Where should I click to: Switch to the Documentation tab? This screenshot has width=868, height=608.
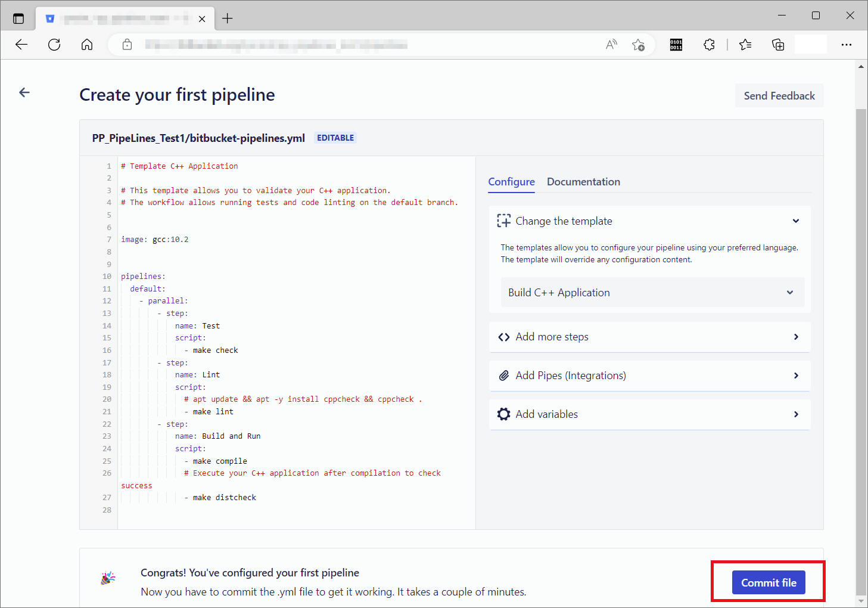click(583, 182)
